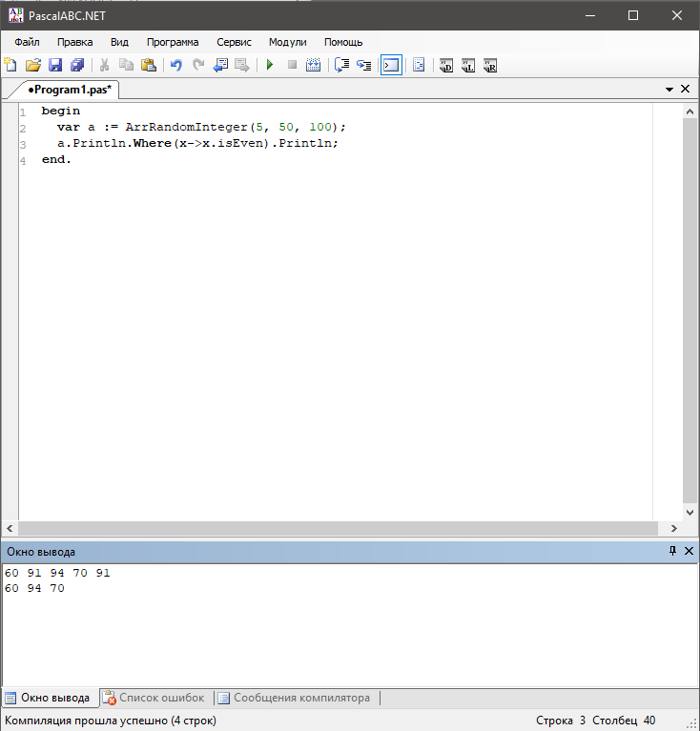Switch to the Список ошибок tab
Image resolution: width=700 pixels, height=731 pixels.
[x=156, y=698]
